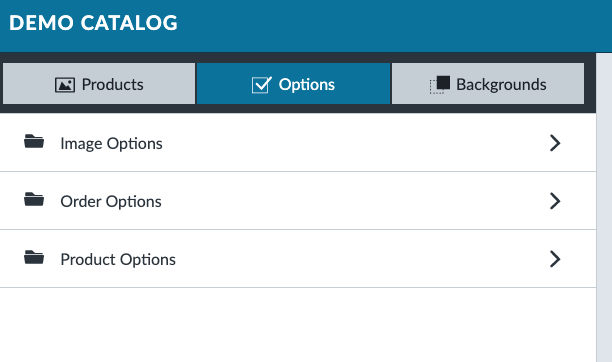The height and width of the screenshot is (362, 612).
Task: Open the Order Options folder label
Action: pyautogui.click(x=111, y=202)
